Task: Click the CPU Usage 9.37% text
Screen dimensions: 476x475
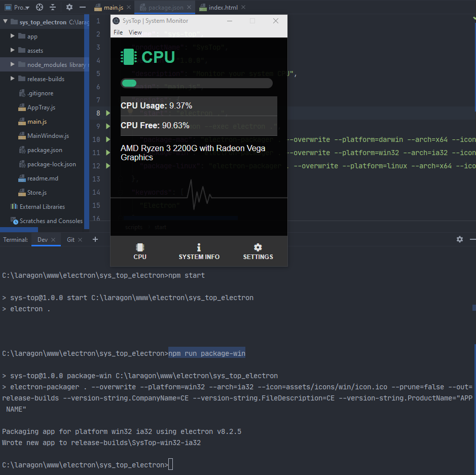Action: point(156,105)
